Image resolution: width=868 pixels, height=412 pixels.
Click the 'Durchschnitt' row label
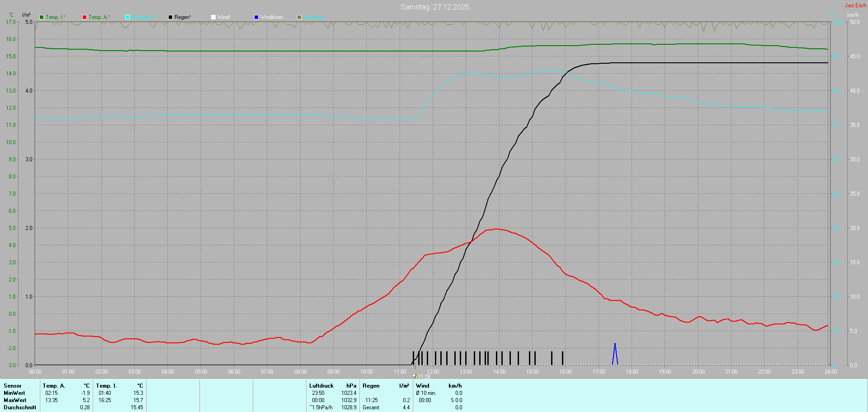(x=20, y=407)
